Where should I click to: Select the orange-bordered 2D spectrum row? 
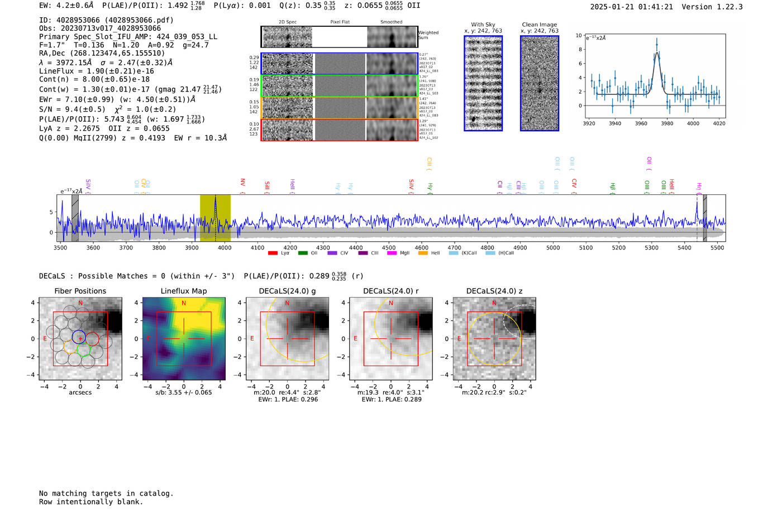click(340, 108)
